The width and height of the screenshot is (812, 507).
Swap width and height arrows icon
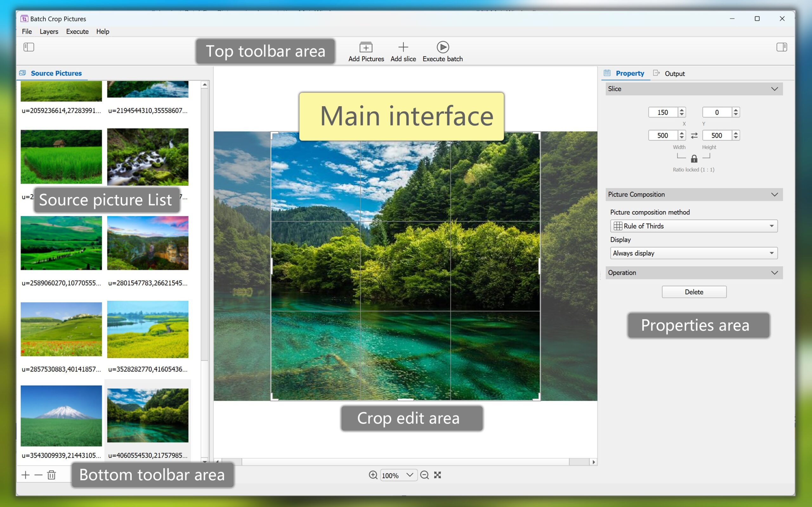pos(694,136)
